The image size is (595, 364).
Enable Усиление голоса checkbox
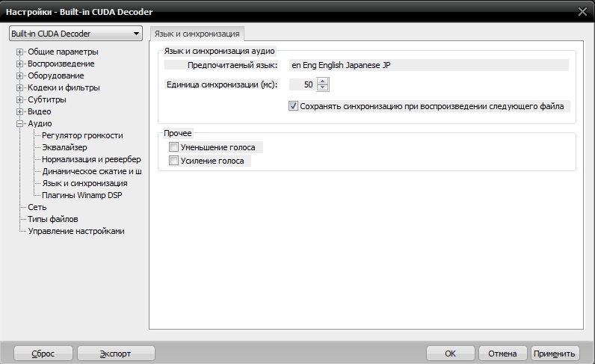[173, 161]
